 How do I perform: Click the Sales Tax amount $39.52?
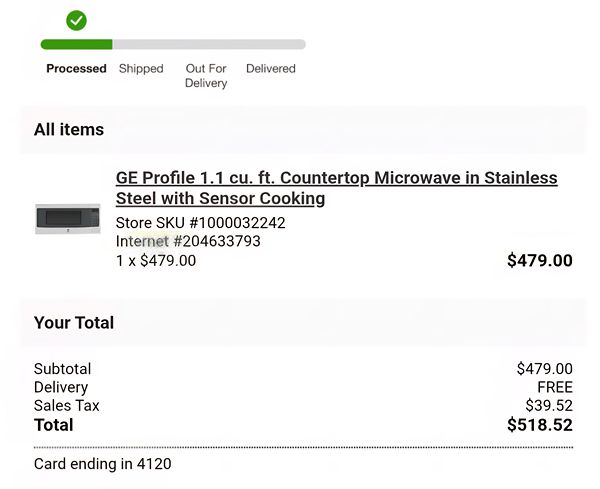click(x=549, y=405)
